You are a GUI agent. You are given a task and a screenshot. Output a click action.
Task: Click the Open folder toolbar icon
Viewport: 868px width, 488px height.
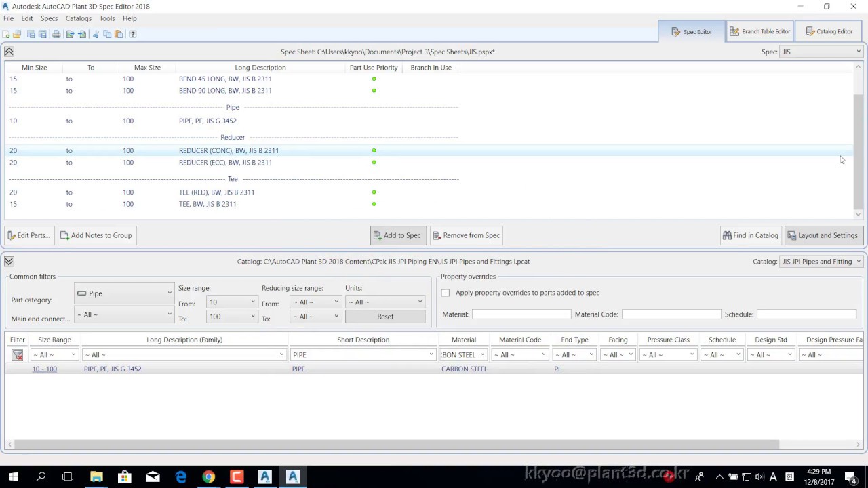click(17, 34)
